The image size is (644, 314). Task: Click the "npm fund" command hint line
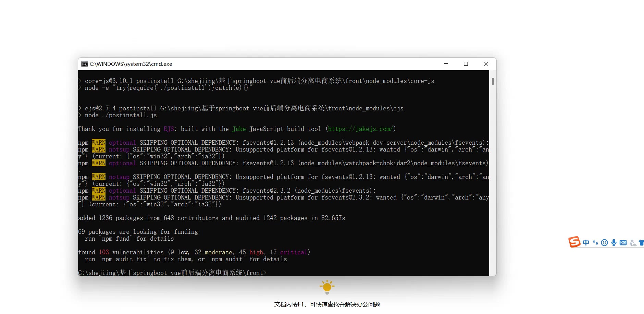tap(129, 239)
